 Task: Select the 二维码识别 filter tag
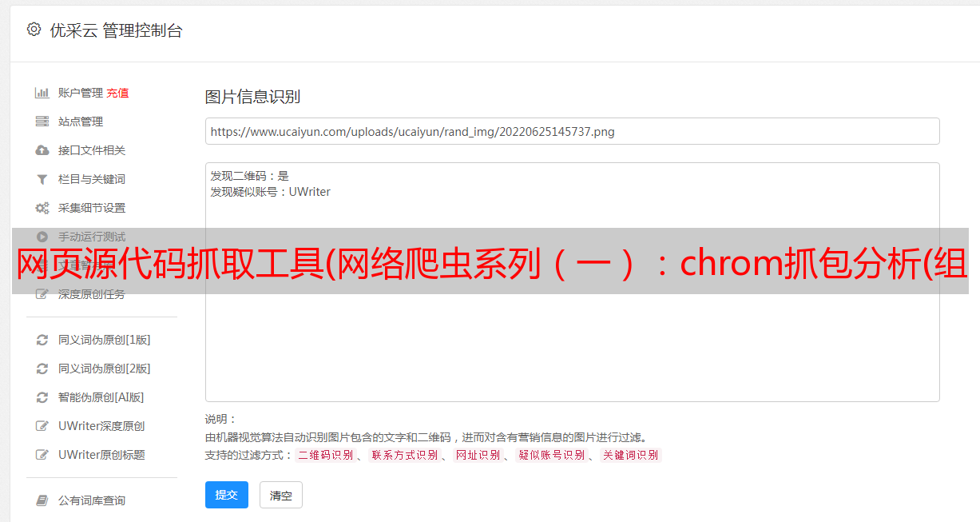pos(325,455)
